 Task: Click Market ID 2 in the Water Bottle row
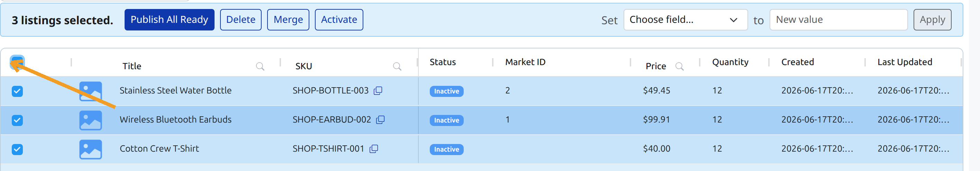[507, 90]
